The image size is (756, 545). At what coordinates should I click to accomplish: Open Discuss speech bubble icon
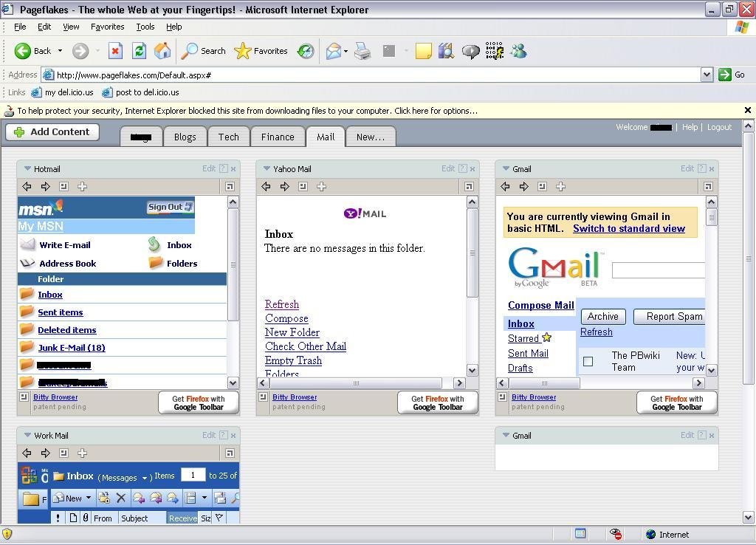(x=470, y=51)
